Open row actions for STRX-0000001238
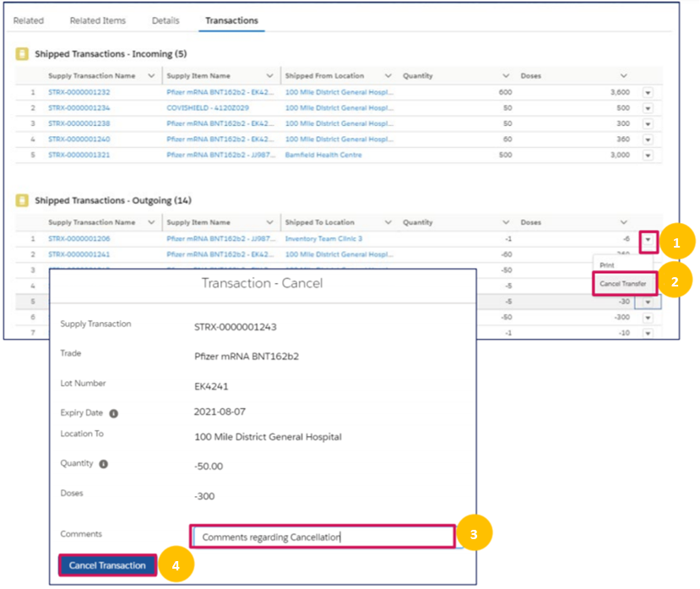This screenshot has height=589, width=700. (648, 123)
